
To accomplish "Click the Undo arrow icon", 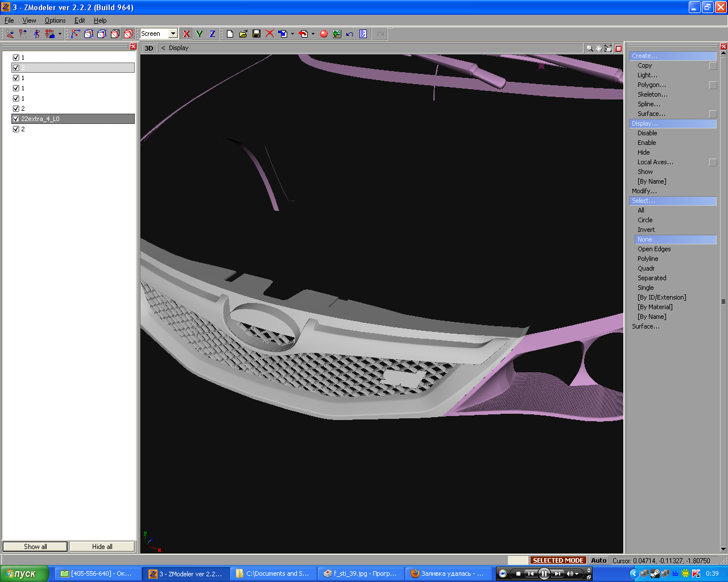I will pyautogui.click(x=350, y=34).
